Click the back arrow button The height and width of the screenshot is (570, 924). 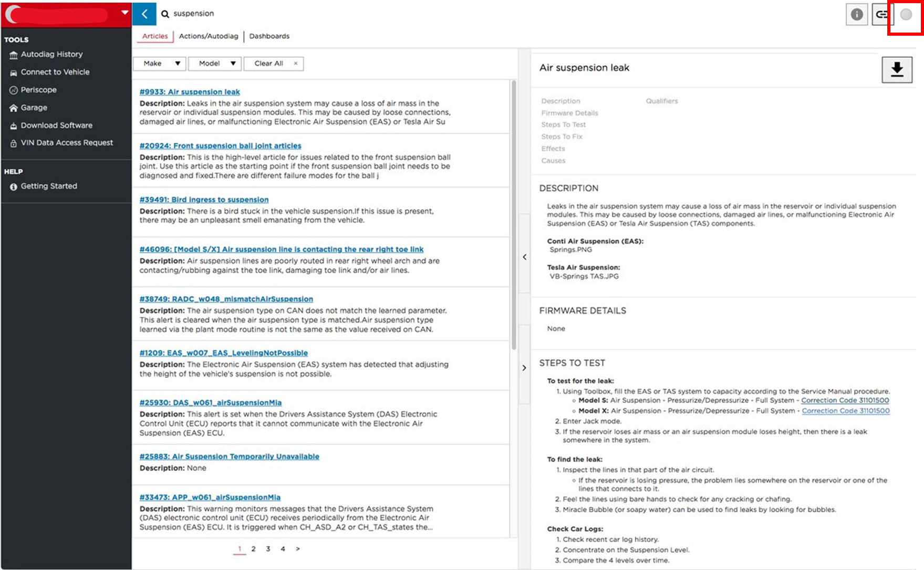click(x=144, y=14)
